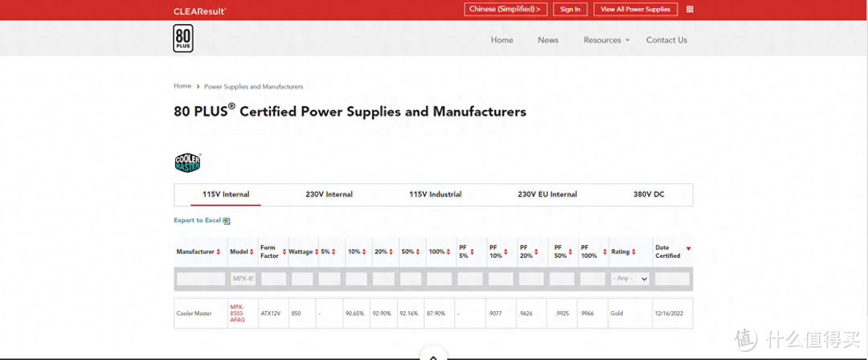This screenshot has height=360, width=868.
Task: Open the Home navigation item
Action: pos(502,40)
